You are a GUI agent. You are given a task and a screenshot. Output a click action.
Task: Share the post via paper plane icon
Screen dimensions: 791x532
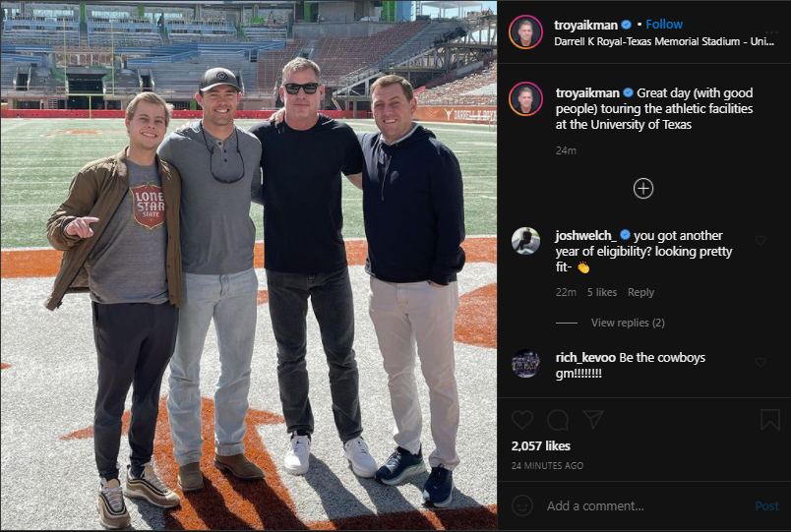[x=592, y=420]
